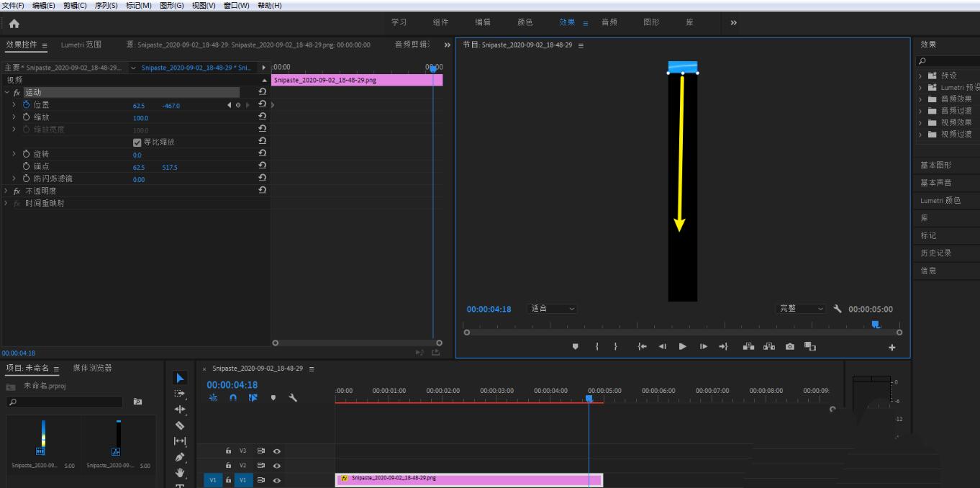The width and height of the screenshot is (980, 488).
Task: Open the 适合 zoom level dropdown
Action: [553, 309]
